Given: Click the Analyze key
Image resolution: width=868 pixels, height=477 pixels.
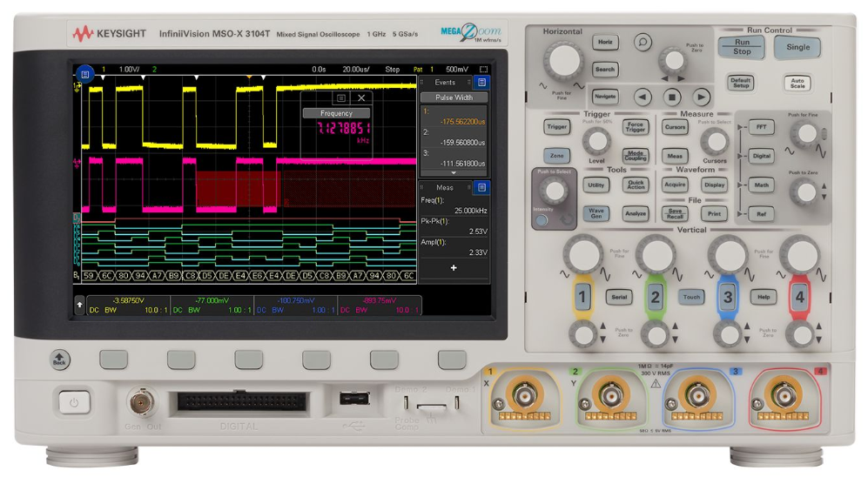Looking at the screenshot, I should point(636,213).
